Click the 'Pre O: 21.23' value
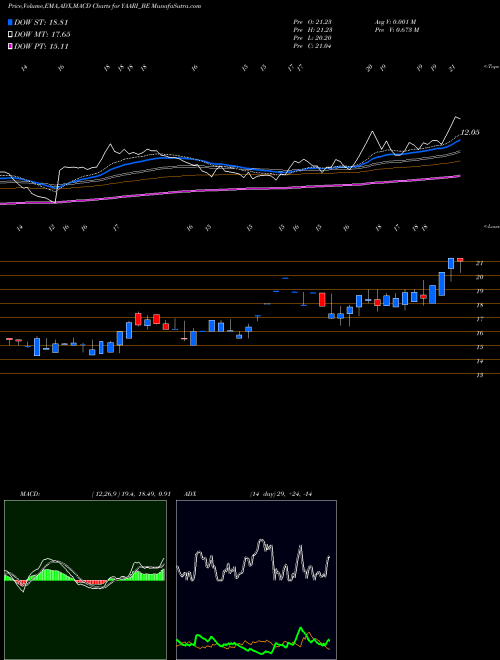Screen dimensions: 500x660 pyautogui.click(x=313, y=22)
